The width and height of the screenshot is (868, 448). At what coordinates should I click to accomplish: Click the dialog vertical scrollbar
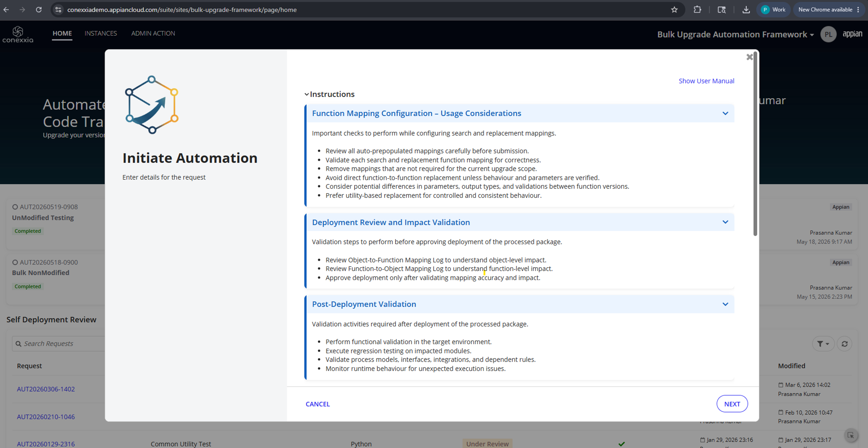coord(755,144)
